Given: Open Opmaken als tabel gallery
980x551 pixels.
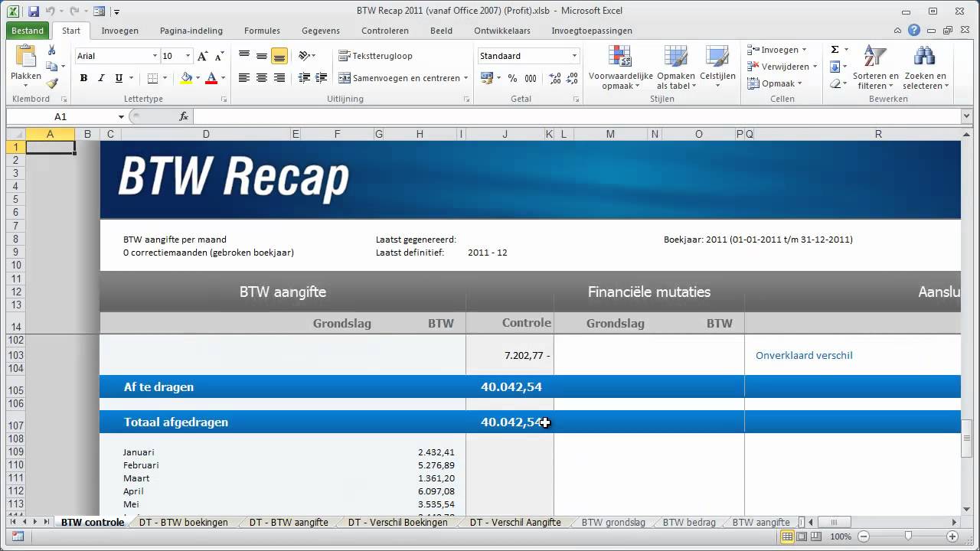Looking at the screenshot, I should point(676,67).
